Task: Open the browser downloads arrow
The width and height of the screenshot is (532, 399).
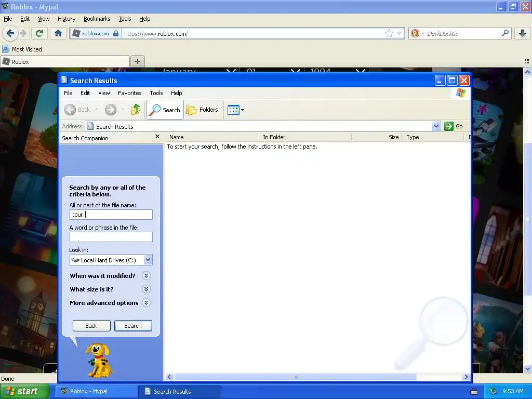Action: click(x=523, y=33)
